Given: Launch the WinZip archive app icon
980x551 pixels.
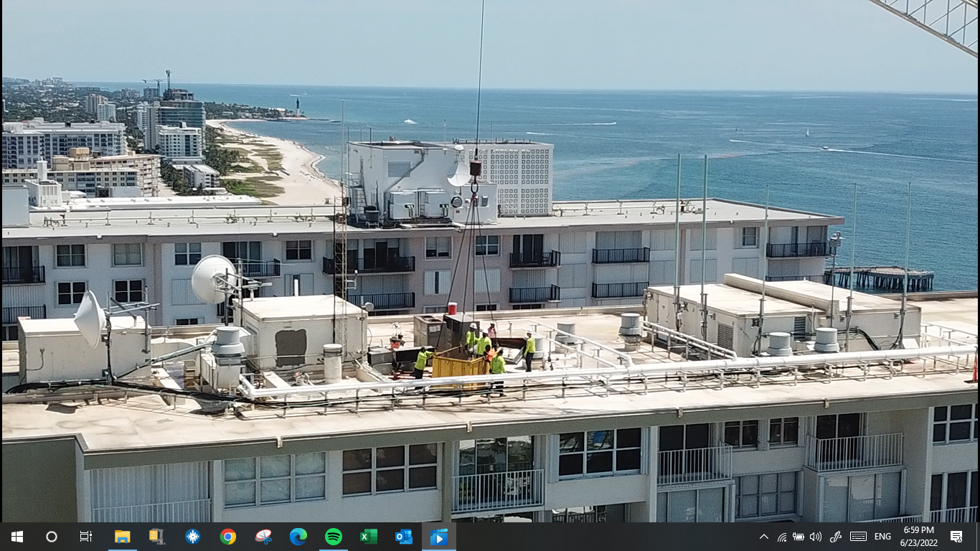Looking at the screenshot, I should click(x=157, y=537).
